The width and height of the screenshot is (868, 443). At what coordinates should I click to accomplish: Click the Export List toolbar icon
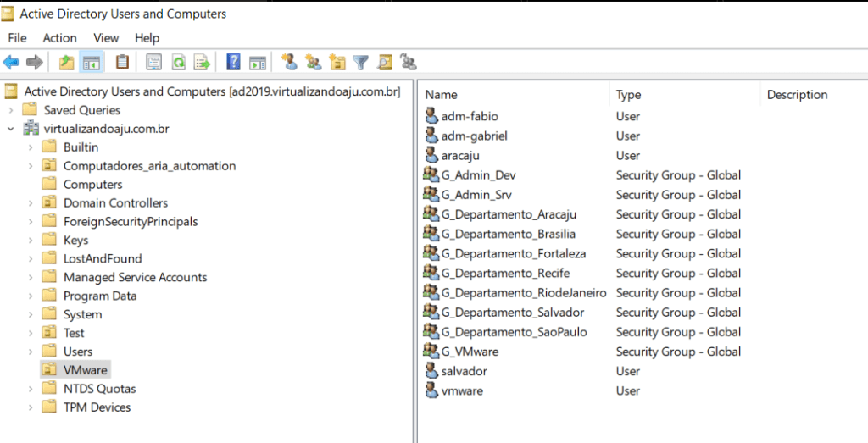(x=202, y=62)
